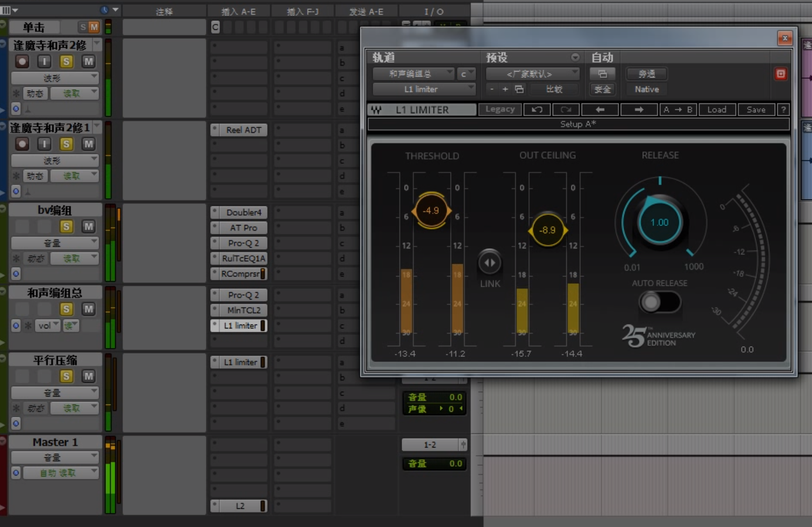
Task: Open the 波形 view selector on 逢魔寺和声2修
Action: click(x=54, y=77)
